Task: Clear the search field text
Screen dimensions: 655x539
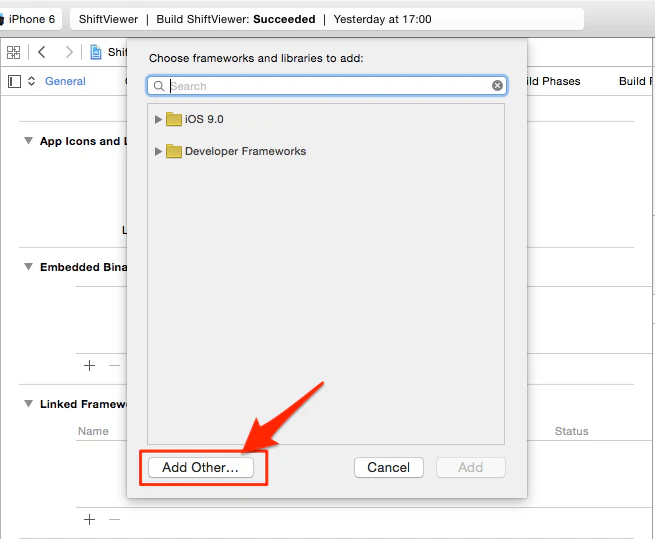Action: (497, 86)
